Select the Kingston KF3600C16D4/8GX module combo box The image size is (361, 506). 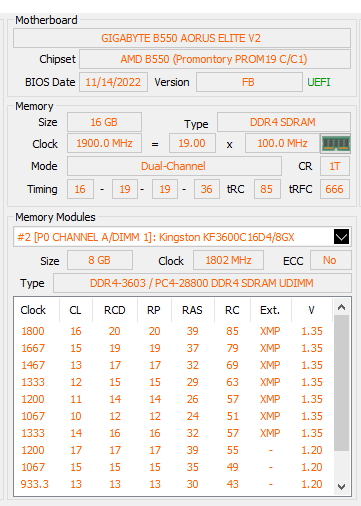click(182, 237)
